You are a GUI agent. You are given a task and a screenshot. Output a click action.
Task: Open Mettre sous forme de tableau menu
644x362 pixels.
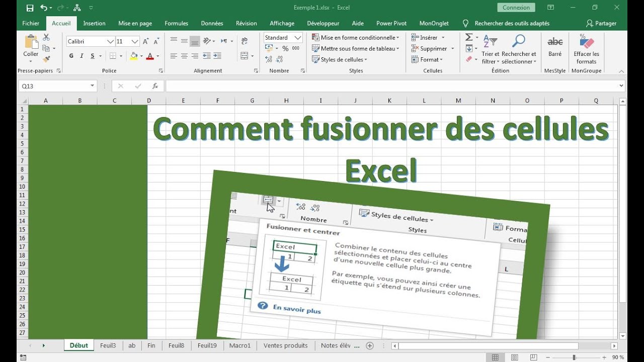coord(356,49)
